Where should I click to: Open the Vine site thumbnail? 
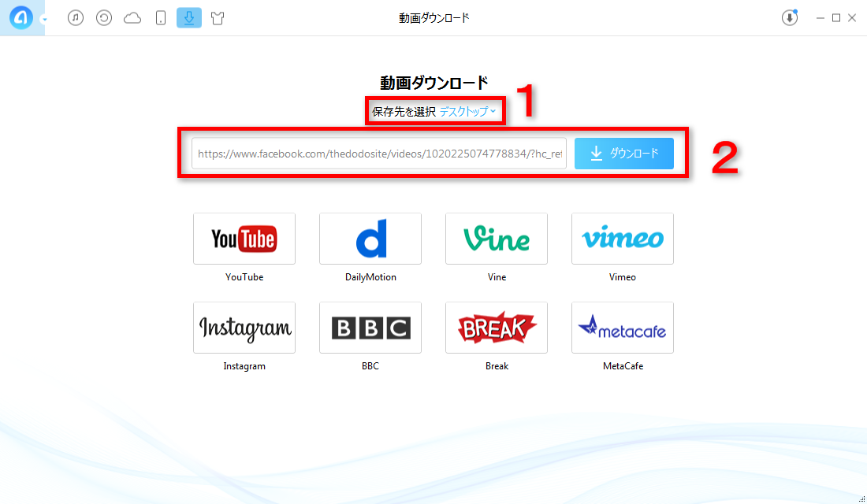[x=497, y=239]
